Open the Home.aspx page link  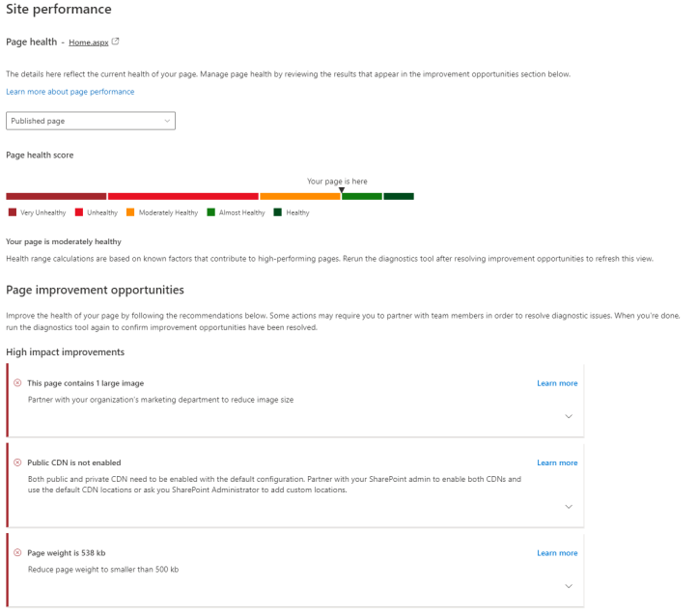pyautogui.click(x=87, y=42)
